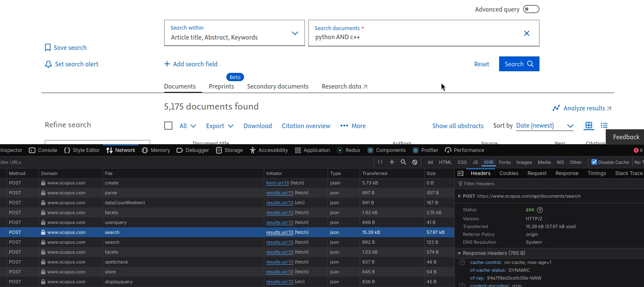Open the Research data tab
This screenshot has width=644, height=287.
(x=344, y=86)
